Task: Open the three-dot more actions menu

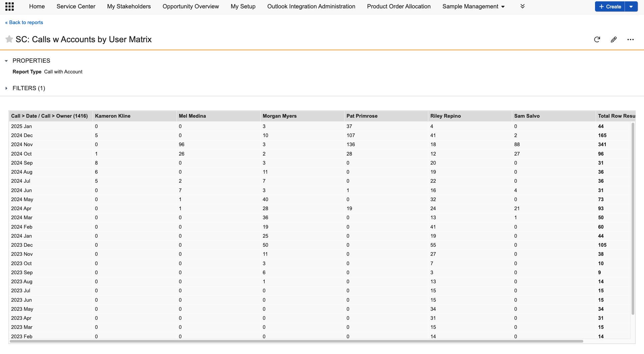Action: click(x=630, y=40)
